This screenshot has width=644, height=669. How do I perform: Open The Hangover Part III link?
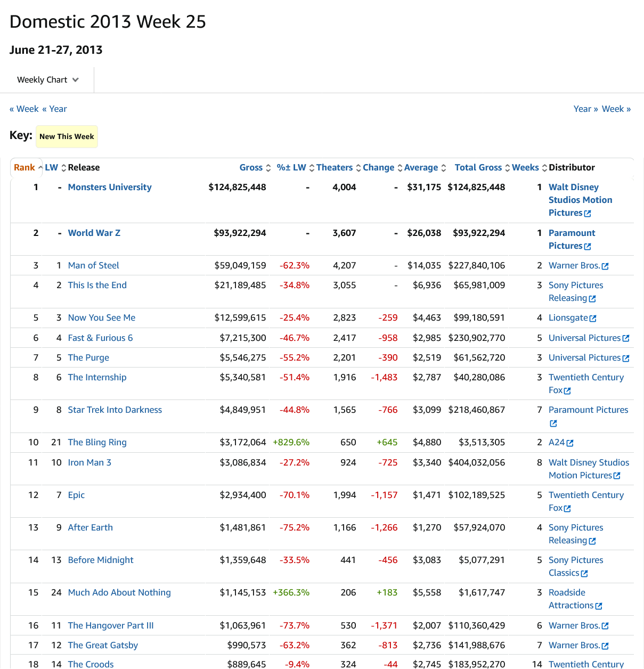[111, 625]
